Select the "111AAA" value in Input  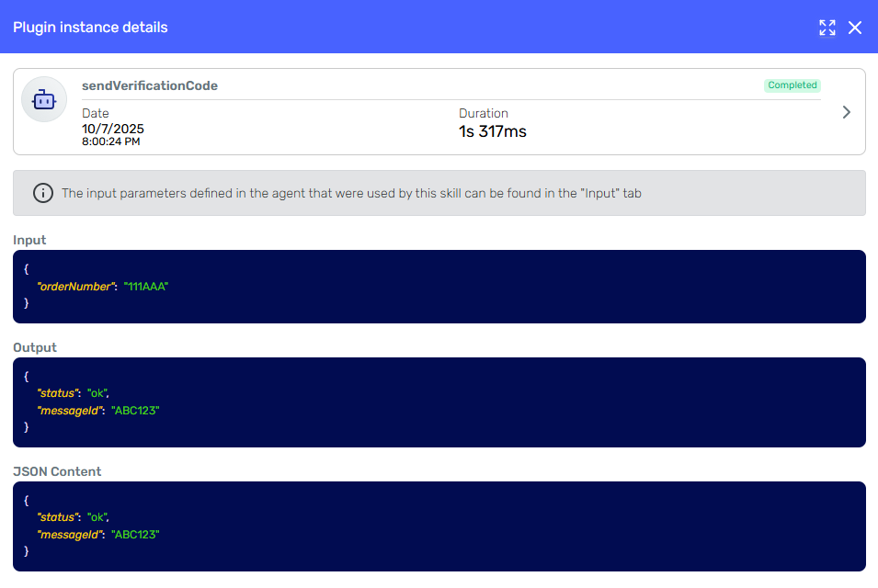coord(146,287)
